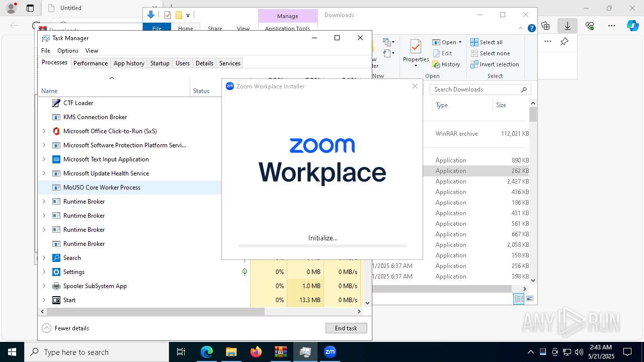
Task: Open Edge Downloads toolbar icon
Action: pyautogui.click(x=567, y=26)
